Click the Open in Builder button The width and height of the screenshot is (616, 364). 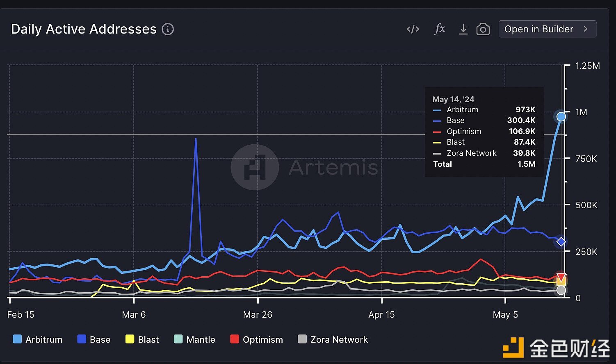coord(548,29)
